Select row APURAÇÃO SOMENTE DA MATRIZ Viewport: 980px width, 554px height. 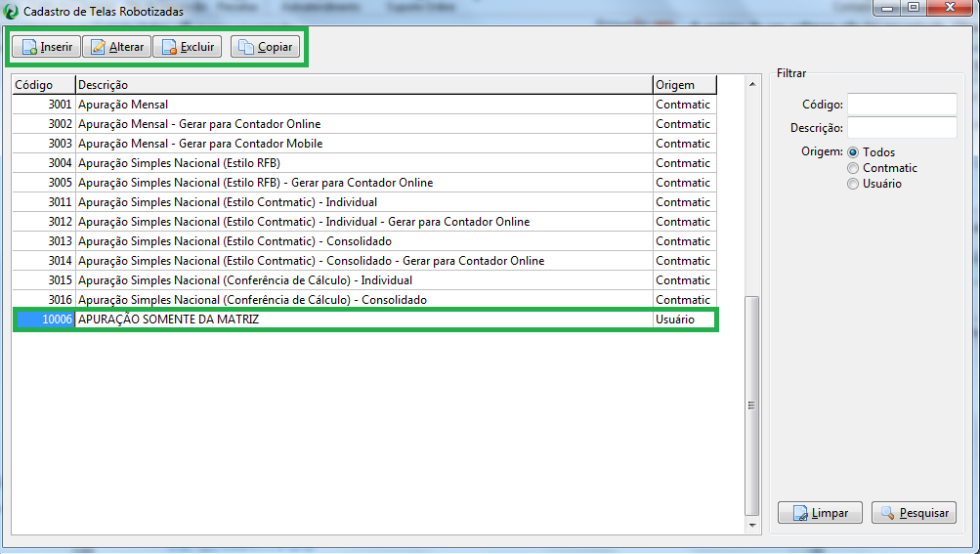(x=364, y=319)
